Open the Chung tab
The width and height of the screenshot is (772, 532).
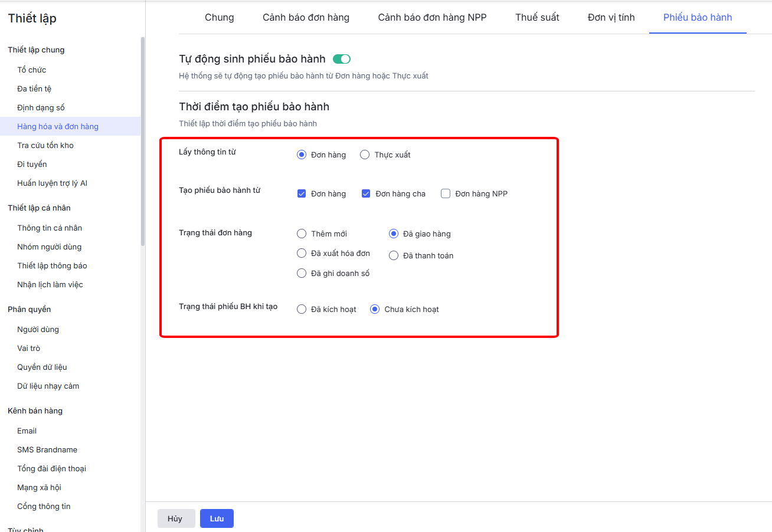coord(219,17)
